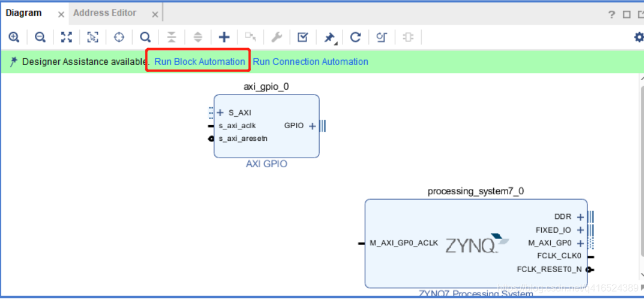Viewport: 644px width, 299px height.
Task: Click the Regenerate Layout refresh icon
Action: [355, 37]
